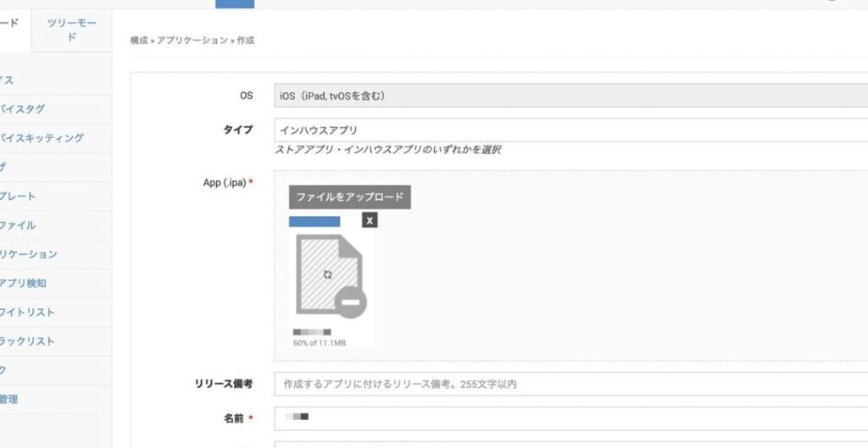This screenshot has width=868, height=448.
Task: Click the blue upload progress bar
Action: [314, 221]
